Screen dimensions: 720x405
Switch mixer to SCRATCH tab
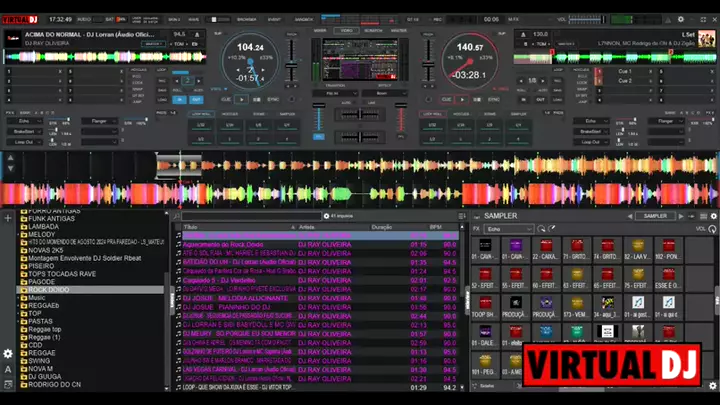pyautogui.click(x=373, y=30)
